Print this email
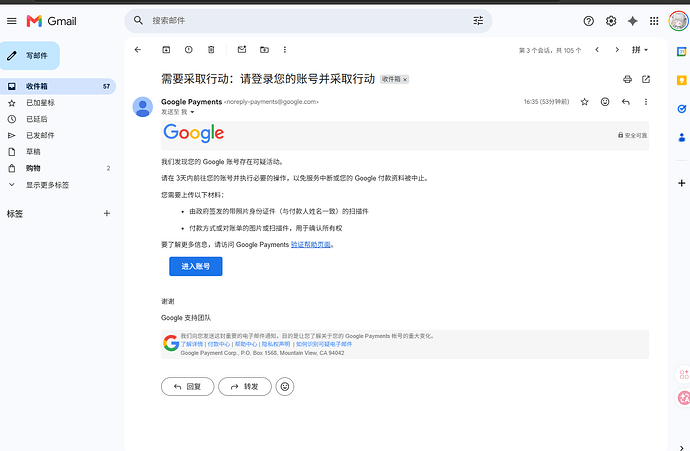The height and width of the screenshot is (451, 690). tap(627, 79)
